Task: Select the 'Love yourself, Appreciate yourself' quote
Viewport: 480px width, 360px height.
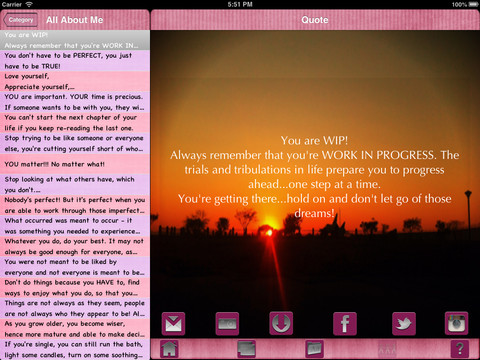Action: click(75, 81)
